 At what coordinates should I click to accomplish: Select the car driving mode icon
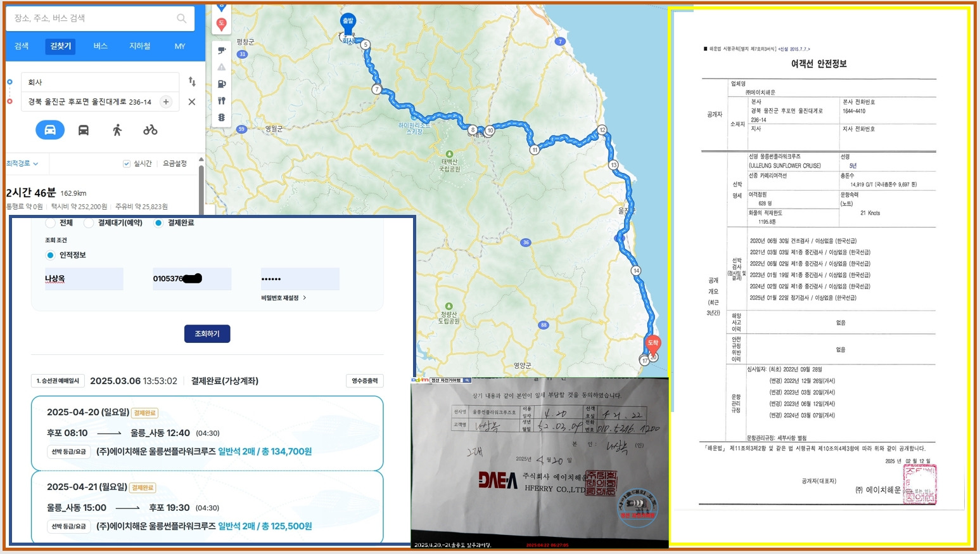point(50,130)
